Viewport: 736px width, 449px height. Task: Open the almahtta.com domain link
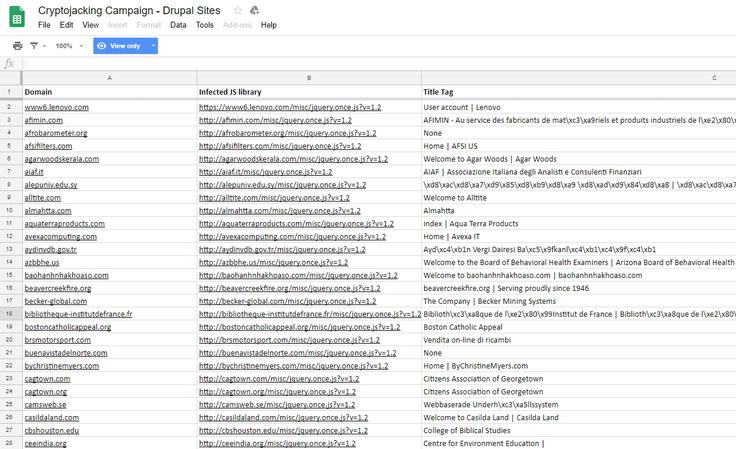pyautogui.click(x=48, y=211)
